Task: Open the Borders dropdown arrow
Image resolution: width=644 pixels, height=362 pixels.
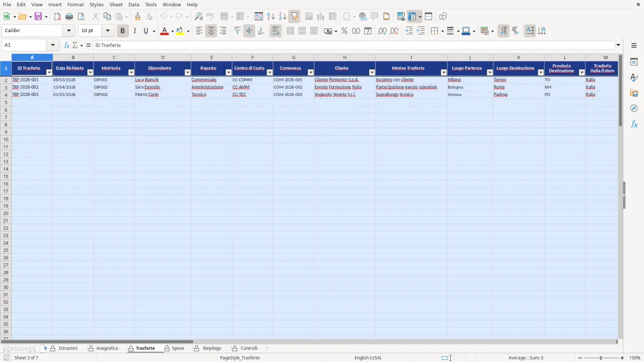Action: click(442, 31)
